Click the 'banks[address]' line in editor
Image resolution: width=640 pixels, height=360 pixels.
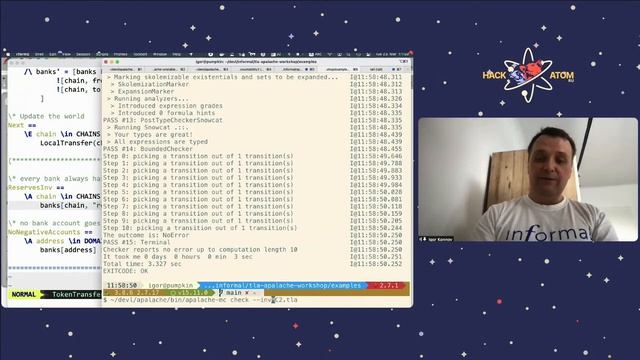pos(68,250)
